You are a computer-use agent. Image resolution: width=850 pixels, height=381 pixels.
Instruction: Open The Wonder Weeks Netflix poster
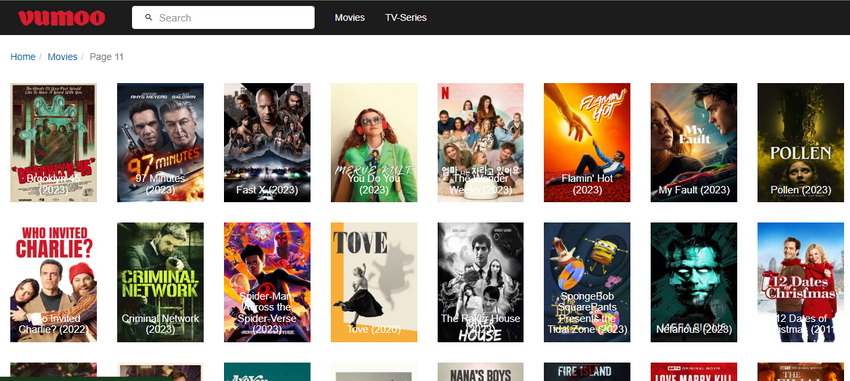[x=480, y=142]
